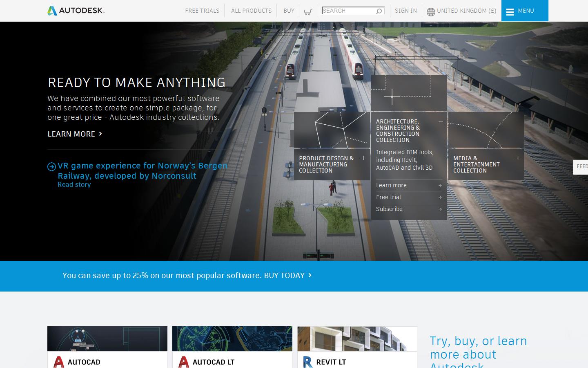Click the circled arrow next to the VR story
Screen dimensions: 588x368
pyautogui.click(x=51, y=167)
